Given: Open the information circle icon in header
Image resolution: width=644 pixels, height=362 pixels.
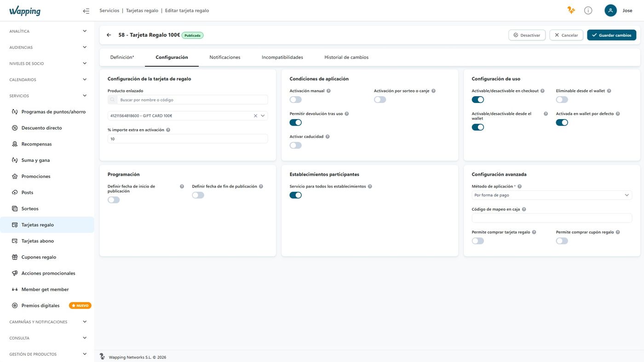Looking at the screenshot, I should pos(588,11).
